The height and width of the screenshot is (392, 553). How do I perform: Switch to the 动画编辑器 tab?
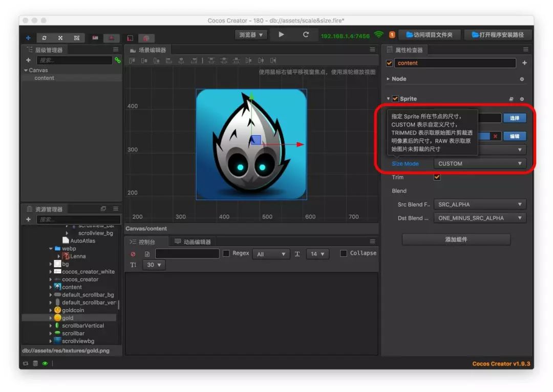193,242
